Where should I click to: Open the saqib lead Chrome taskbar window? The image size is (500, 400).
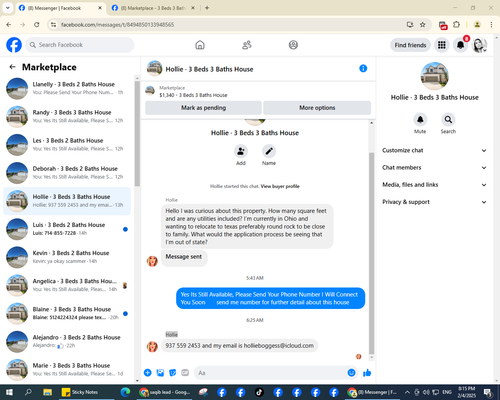[165, 392]
